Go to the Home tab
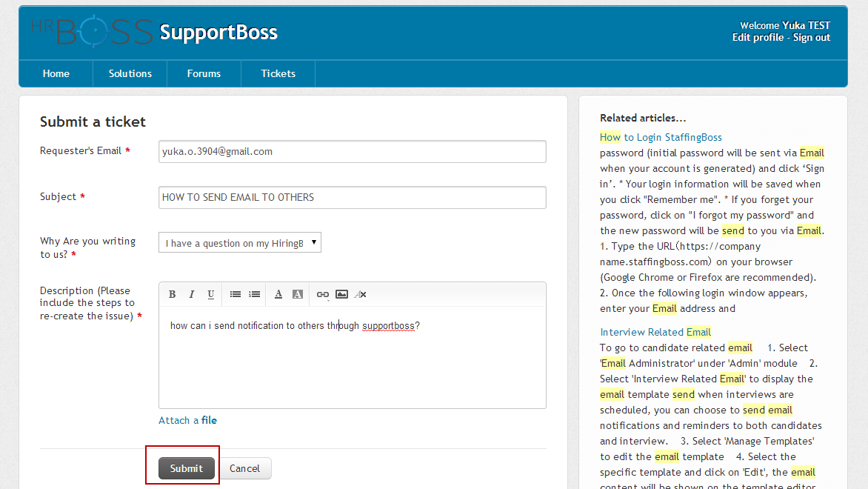This screenshot has width=868, height=489. point(56,73)
